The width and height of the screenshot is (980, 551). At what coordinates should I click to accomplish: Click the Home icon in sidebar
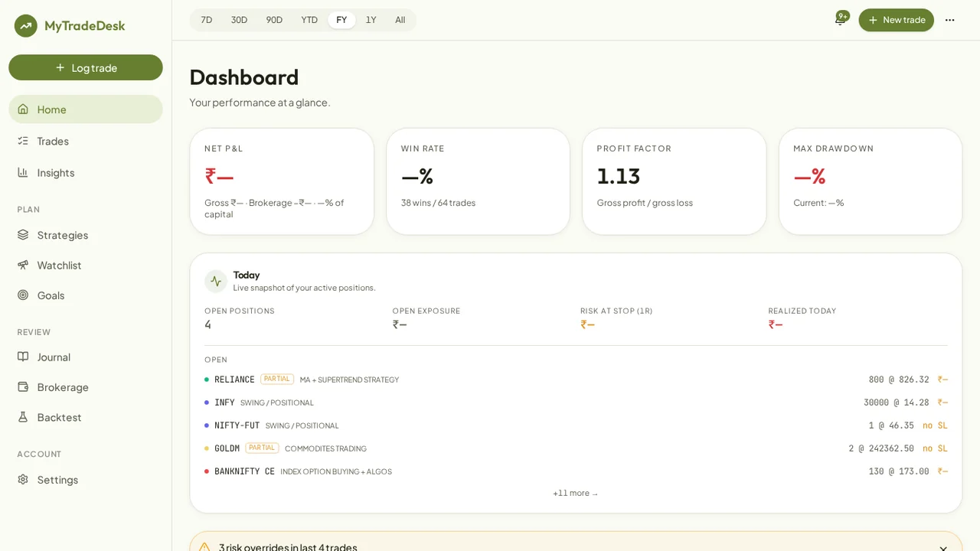(x=23, y=109)
